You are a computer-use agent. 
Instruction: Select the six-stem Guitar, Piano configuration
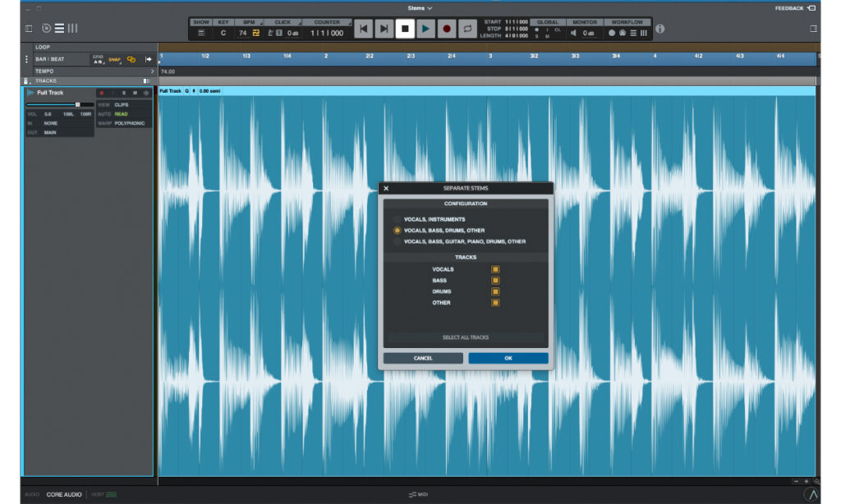tap(397, 242)
